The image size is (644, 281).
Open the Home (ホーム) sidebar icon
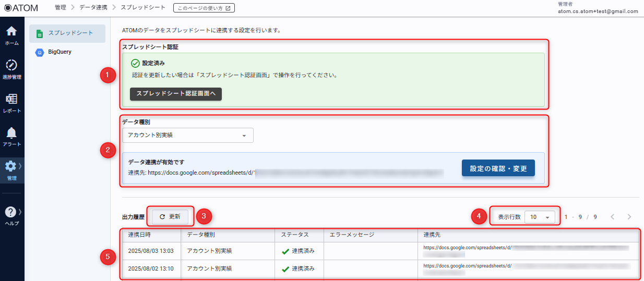coord(11,31)
